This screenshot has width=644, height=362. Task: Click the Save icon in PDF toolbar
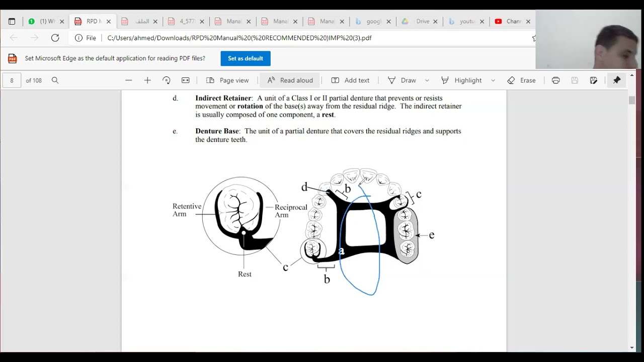click(575, 80)
